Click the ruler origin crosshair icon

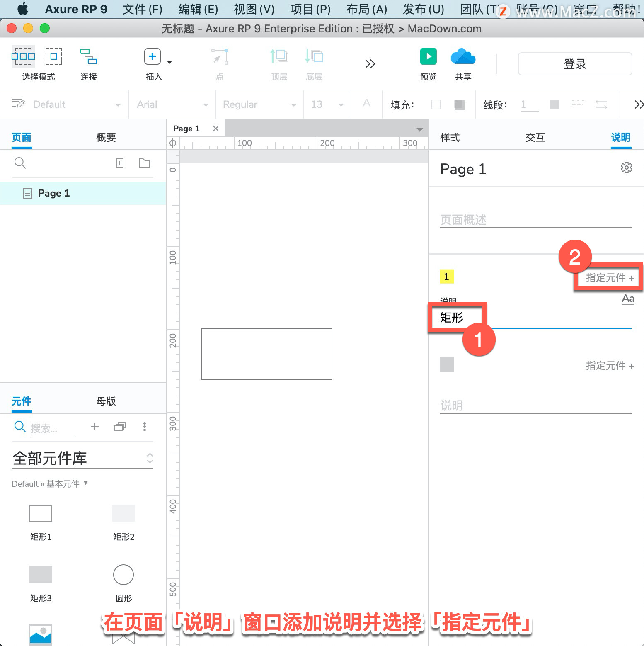point(173,143)
